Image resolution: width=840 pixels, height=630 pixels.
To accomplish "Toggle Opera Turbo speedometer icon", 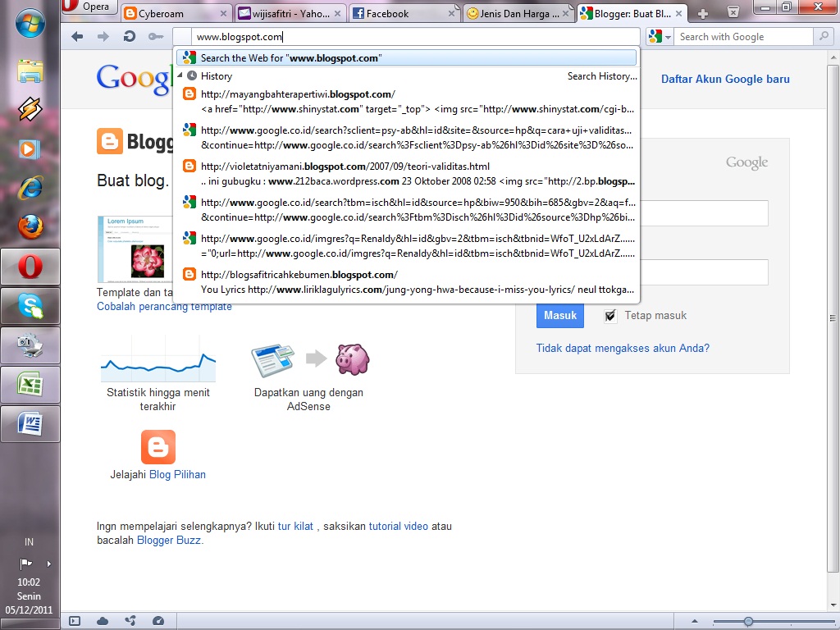I will 158,621.
